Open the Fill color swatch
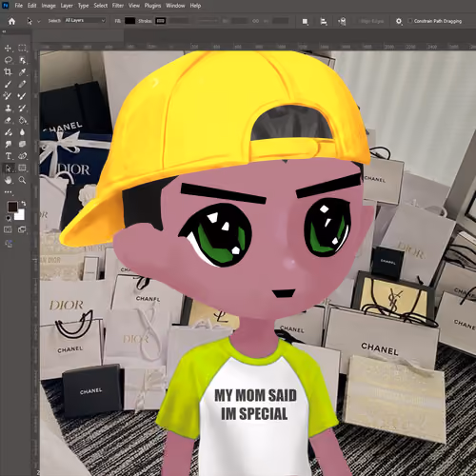 pyautogui.click(x=129, y=21)
